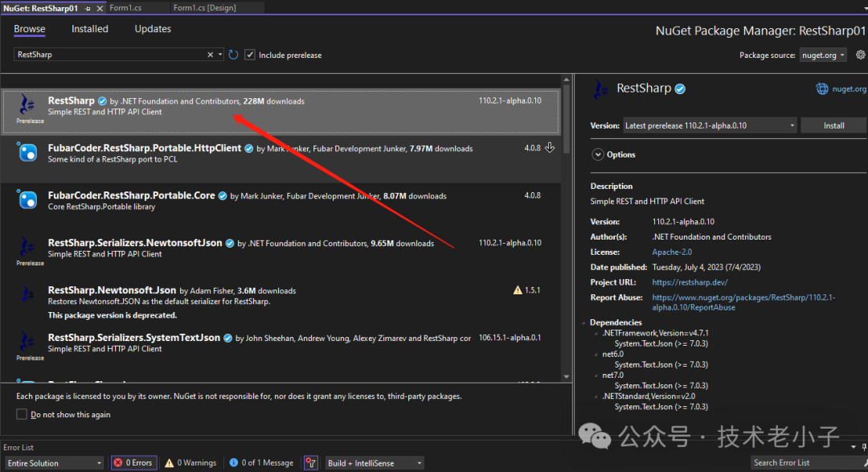Expand the Options section

tap(598, 154)
